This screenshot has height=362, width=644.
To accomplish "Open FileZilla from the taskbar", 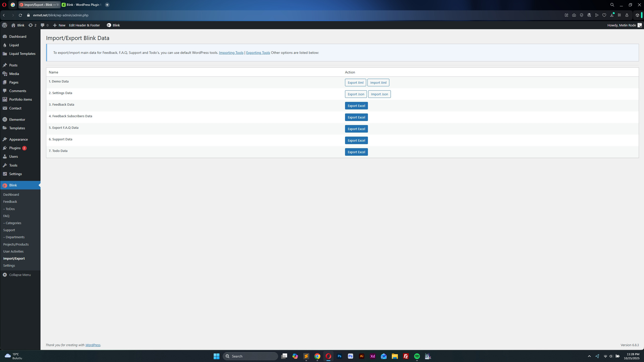I will (x=406, y=356).
